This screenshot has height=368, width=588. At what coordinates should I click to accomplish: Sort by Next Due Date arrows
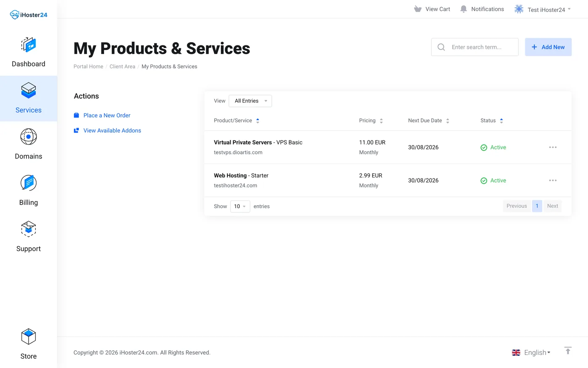pyautogui.click(x=448, y=121)
